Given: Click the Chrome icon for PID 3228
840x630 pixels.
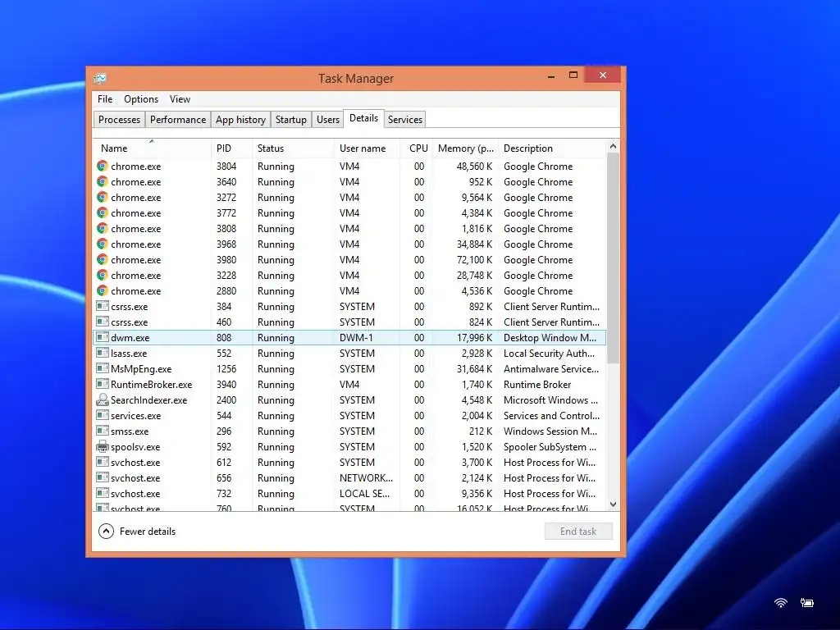Looking at the screenshot, I should pos(103,275).
